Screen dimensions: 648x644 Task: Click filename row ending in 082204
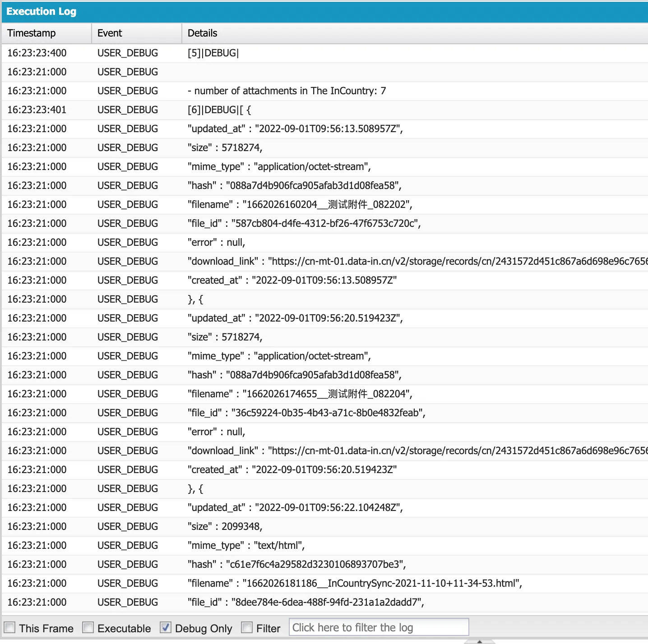(300, 394)
